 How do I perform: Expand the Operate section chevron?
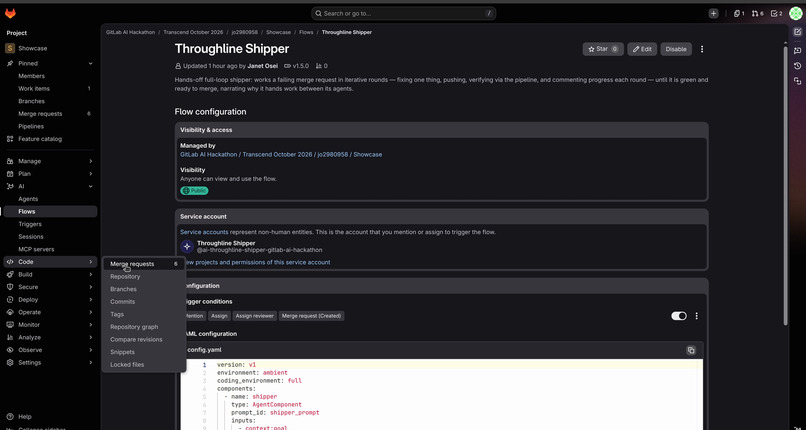click(x=90, y=312)
